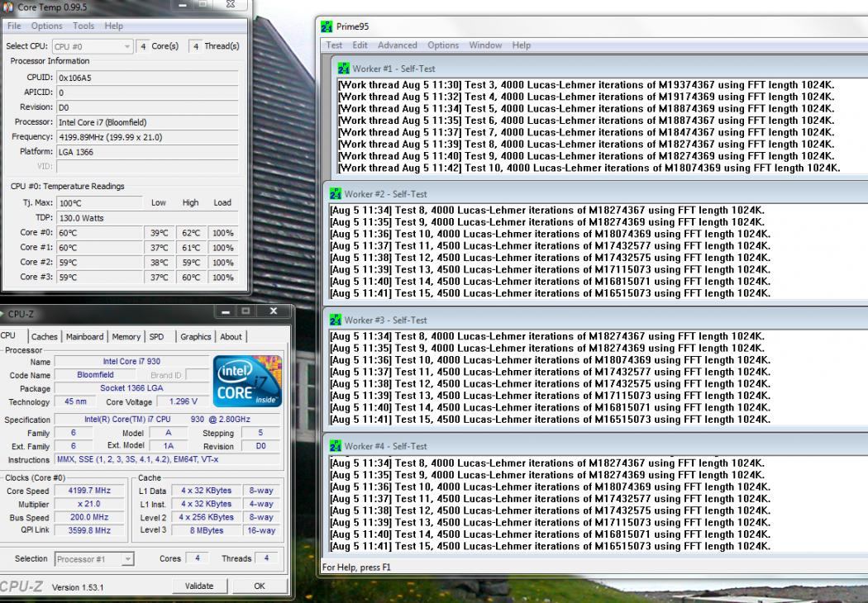
Task: Minimize the Core Temp window
Action: coord(184,4)
